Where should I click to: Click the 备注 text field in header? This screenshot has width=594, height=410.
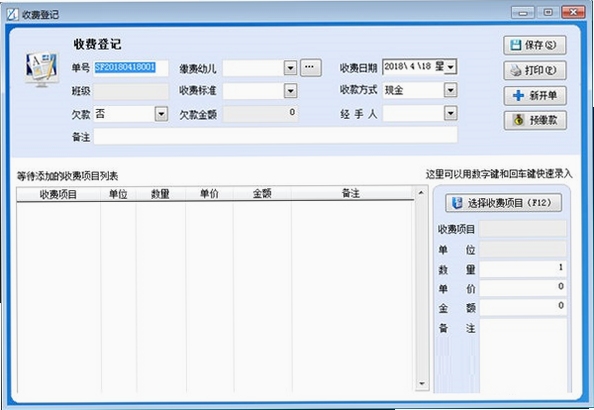tap(275, 135)
